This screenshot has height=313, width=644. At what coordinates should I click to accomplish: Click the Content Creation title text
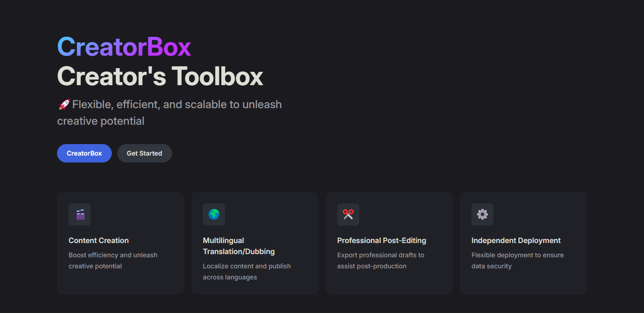(98, 240)
